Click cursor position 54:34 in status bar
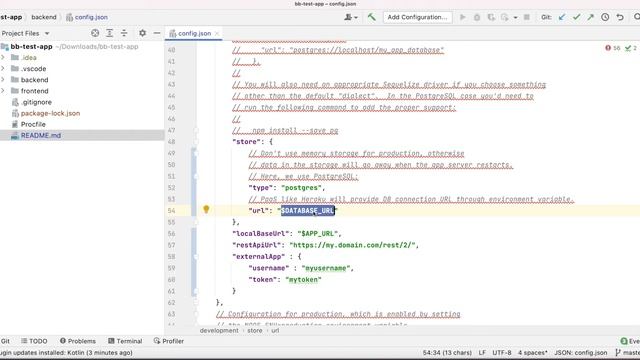 pyautogui.click(x=447, y=353)
